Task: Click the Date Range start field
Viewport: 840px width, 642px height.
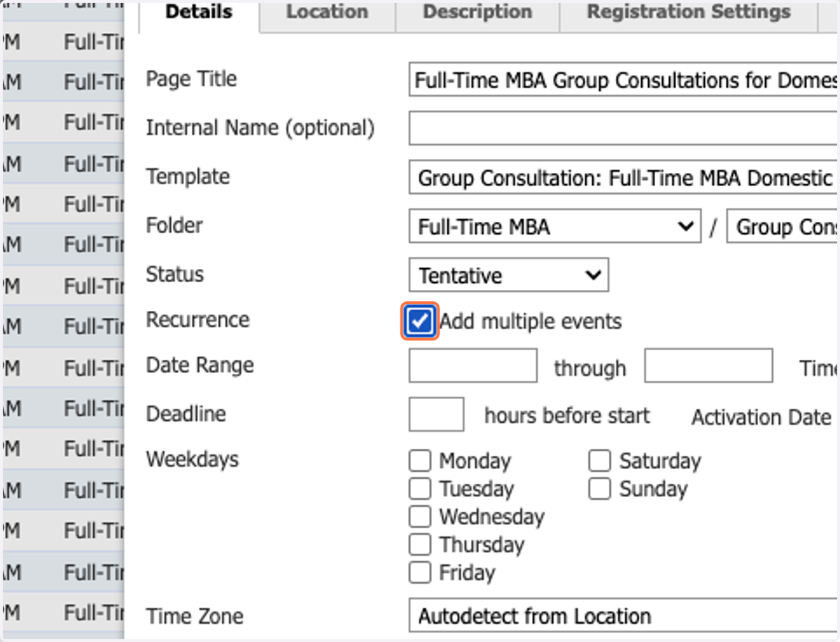Action: [473, 366]
